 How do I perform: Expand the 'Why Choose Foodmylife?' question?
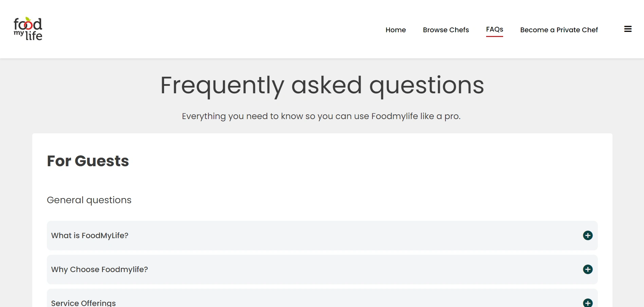point(322,269)
